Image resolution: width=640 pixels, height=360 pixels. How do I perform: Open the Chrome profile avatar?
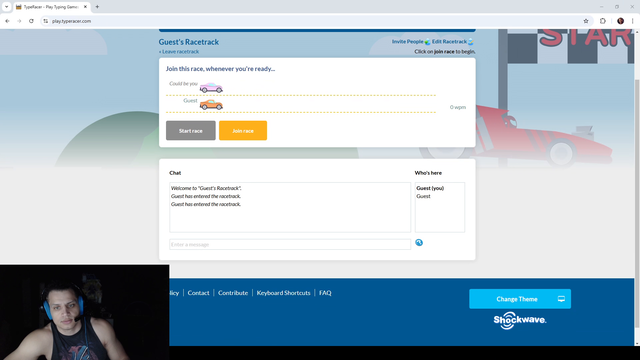tap(620, 21)
